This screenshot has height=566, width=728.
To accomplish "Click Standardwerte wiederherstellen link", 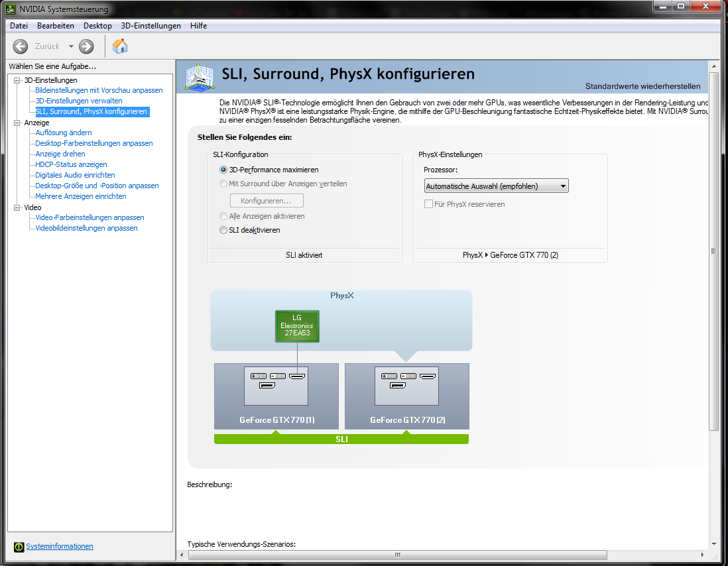I will point(642,86).
